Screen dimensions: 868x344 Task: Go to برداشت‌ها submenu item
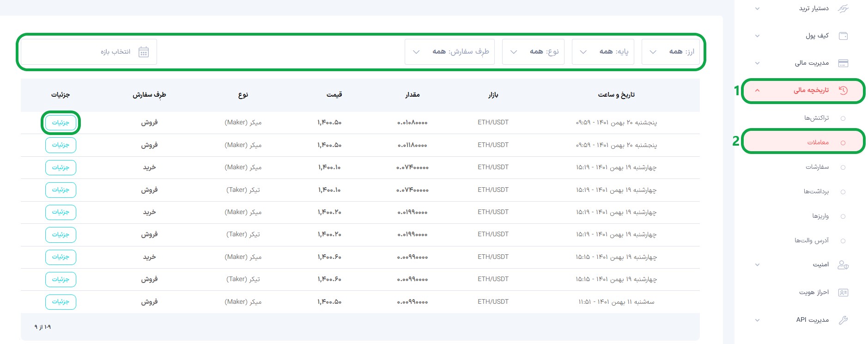816,191
